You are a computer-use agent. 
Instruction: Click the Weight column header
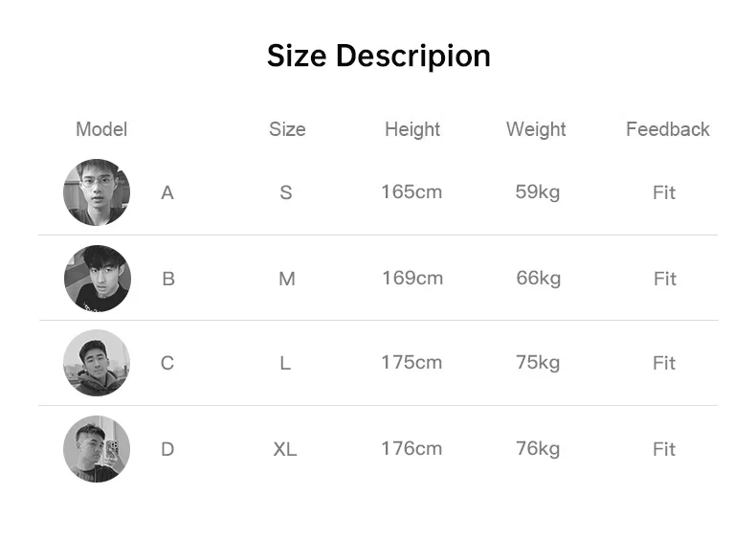pos(536,129)
